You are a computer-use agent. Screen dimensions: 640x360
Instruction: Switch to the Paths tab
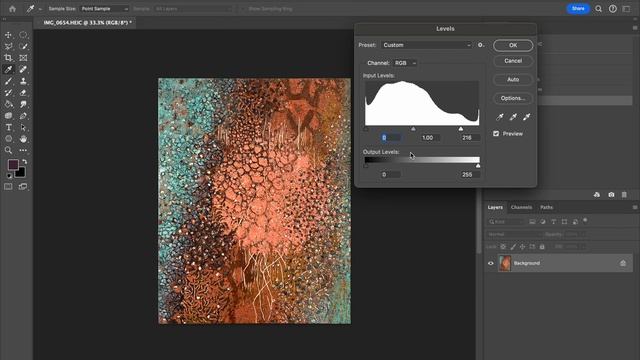tap(547, 207)
